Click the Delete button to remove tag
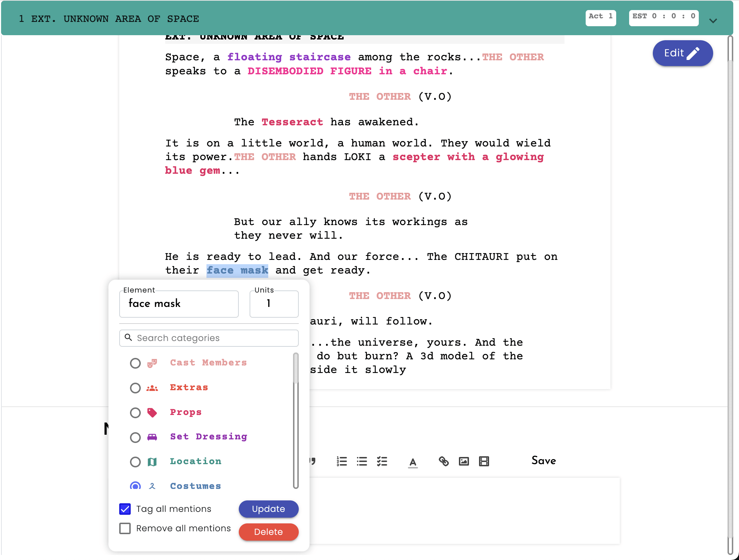The width and height of the screenshot is (739, 560). coord(268,532)
